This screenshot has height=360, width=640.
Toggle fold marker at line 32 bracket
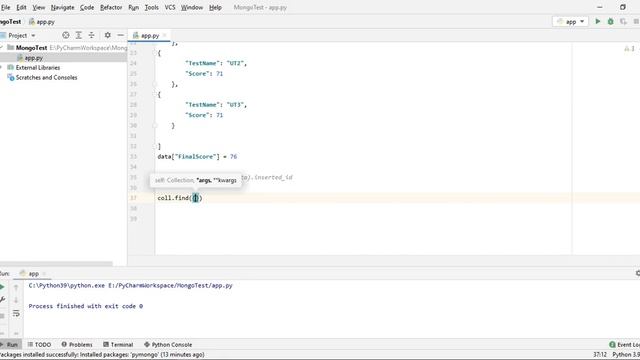click(155, 146)
